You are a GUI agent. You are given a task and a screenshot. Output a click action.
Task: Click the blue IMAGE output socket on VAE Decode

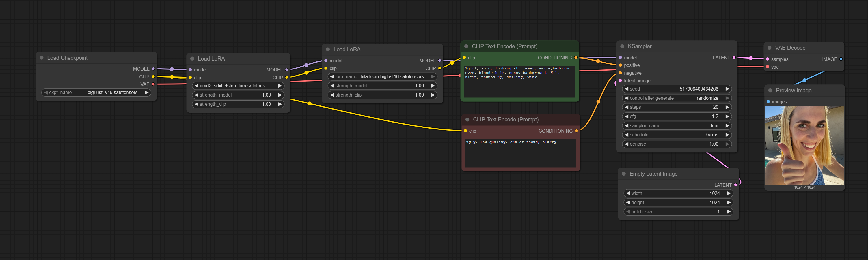tap(841, 59)
